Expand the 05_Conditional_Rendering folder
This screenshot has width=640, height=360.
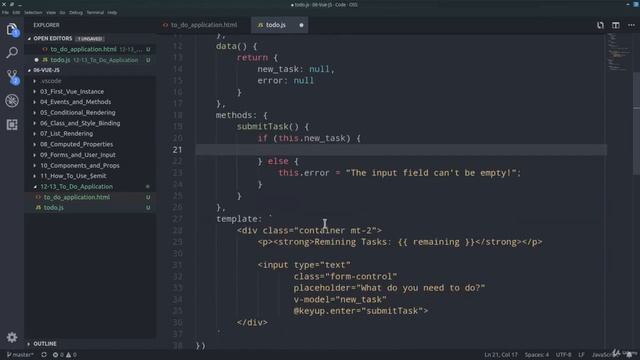78,113
